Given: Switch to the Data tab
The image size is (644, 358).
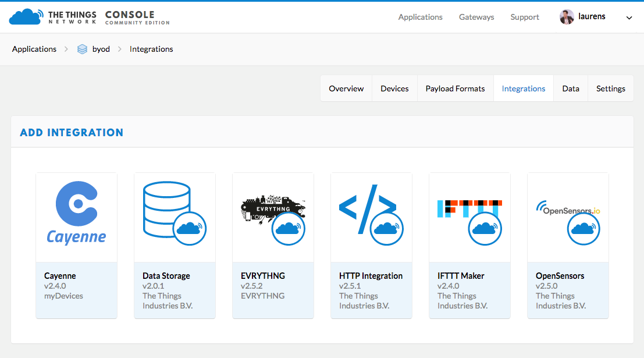Looking at the screenshot, I should (570, 88).
